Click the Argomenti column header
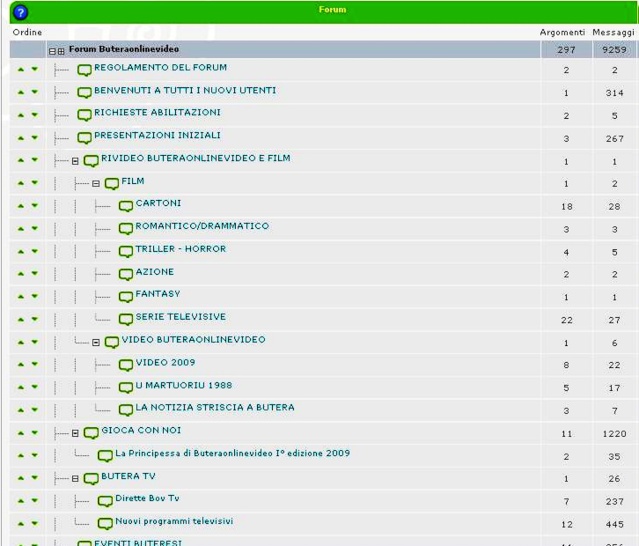 click(562, 32)
